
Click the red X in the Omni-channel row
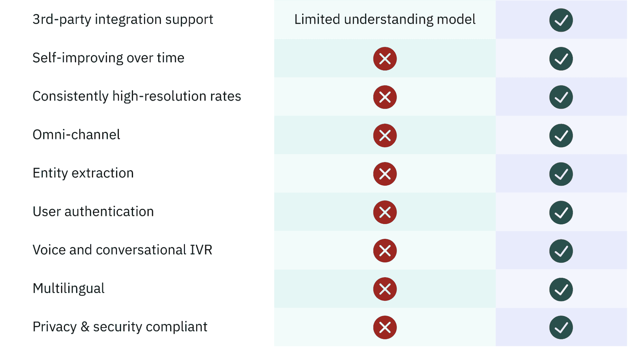(x=385, y=135)
